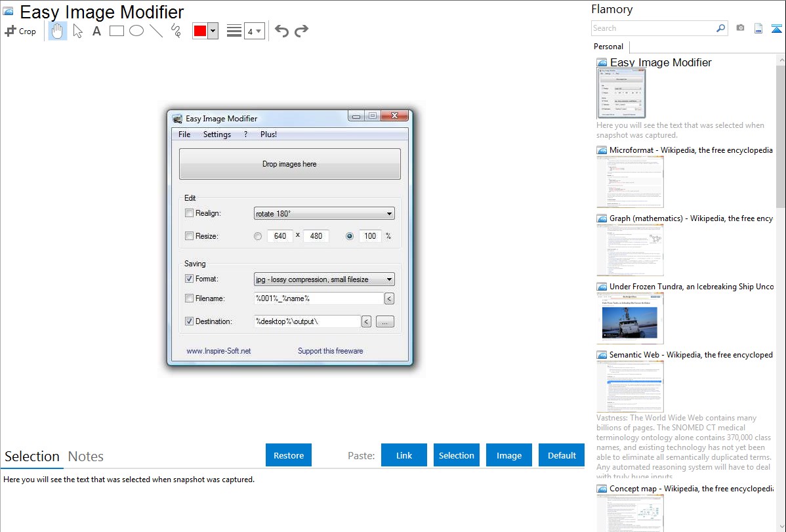Select the arrow pointer tool
The height and width of the screenshot is (532, 786).
[x=77, y=31]
